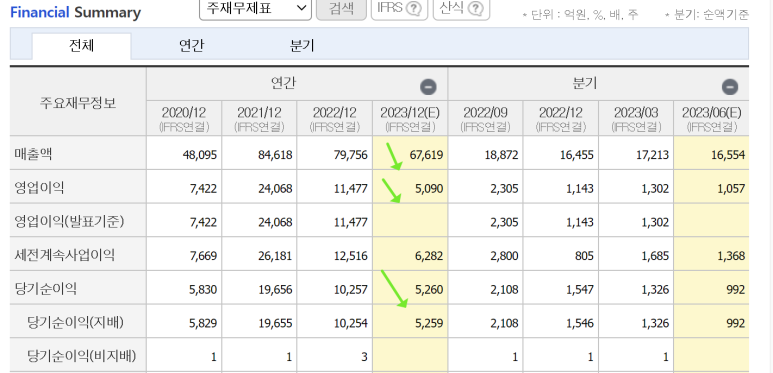Click the 산식 help button
Image resolution: width=773 pixels, height=373 pixels.
click(461, 8)
